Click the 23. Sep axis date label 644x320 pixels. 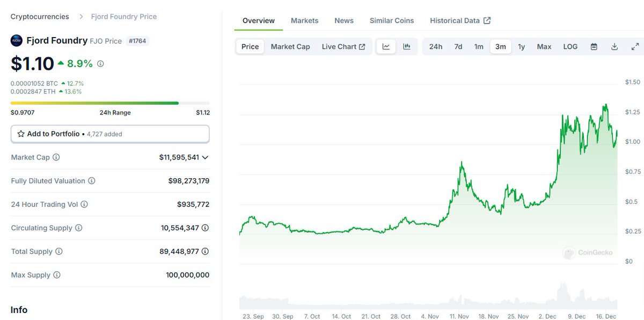coord(253,316)
